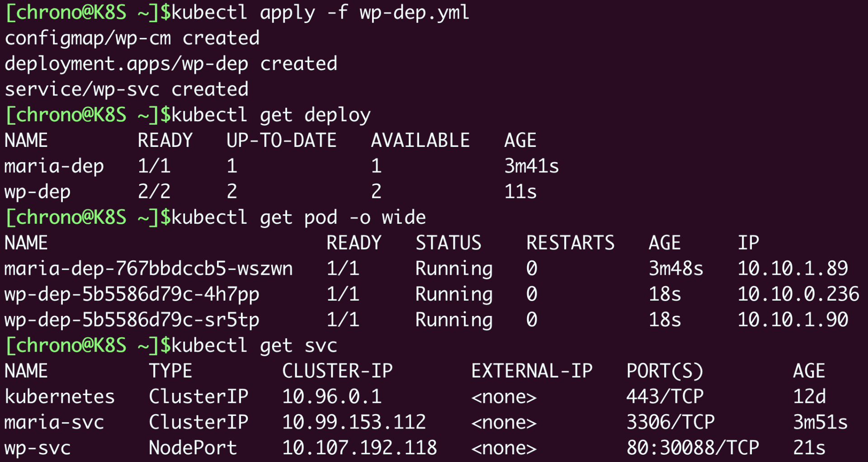This screenshot has width=868, height=462.
Task: Select pod name maria-dep-767bbdccb5-wszwn
Action: 149,269
